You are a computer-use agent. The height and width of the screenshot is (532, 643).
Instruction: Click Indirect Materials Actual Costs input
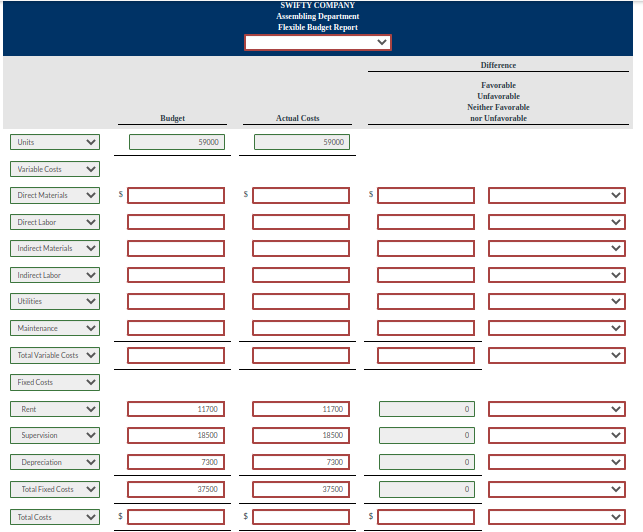[301, 249]
